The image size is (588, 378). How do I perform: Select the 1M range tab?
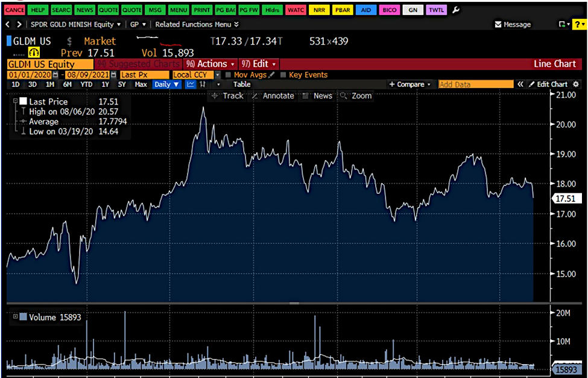(x=50, y=85)
